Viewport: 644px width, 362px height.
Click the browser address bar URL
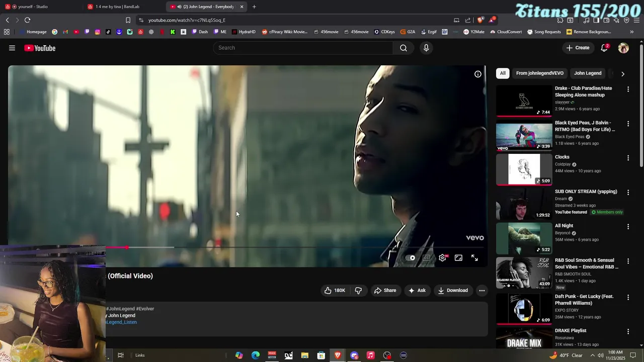(187, 20)
